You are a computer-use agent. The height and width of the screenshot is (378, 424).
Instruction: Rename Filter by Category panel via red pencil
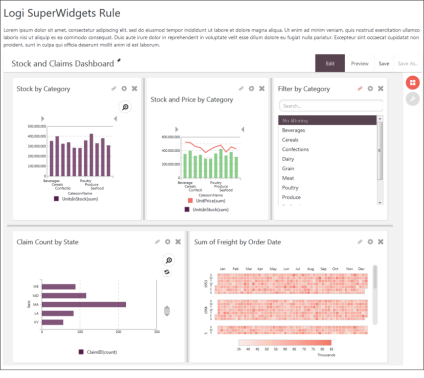pos(360,89)
